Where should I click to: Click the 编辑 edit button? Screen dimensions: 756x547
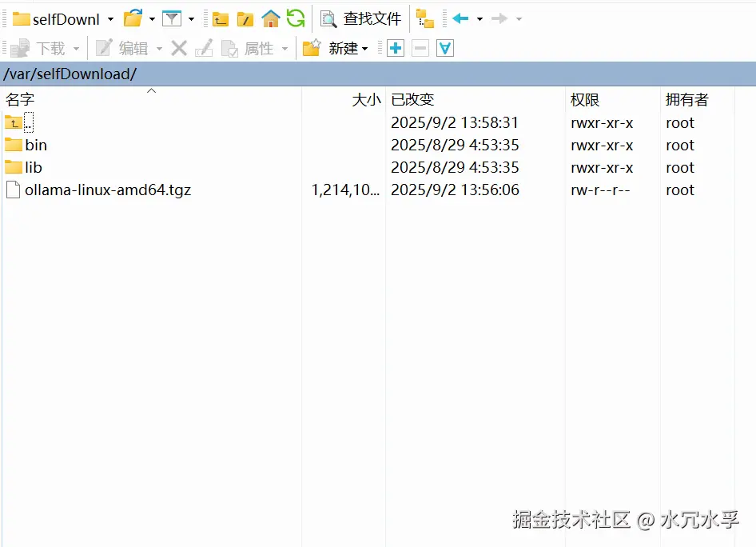pyautogui.click(x=121, y=48)
